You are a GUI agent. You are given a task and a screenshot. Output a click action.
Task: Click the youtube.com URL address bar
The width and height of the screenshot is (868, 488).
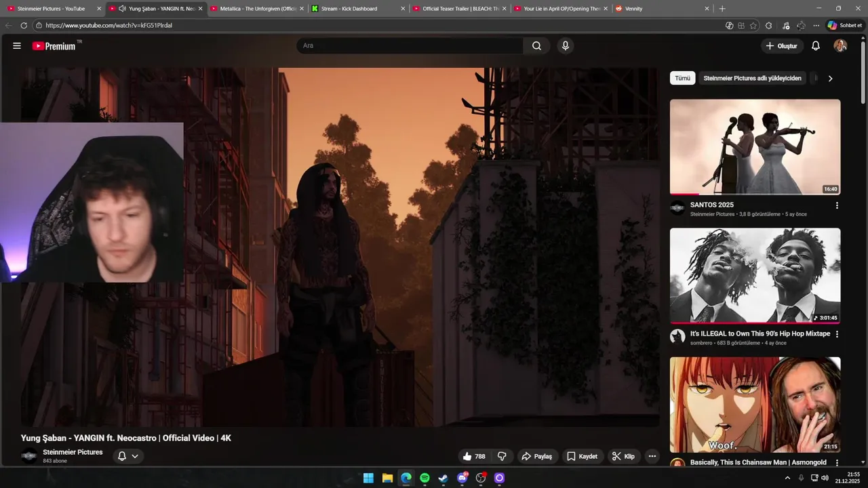[x=380, y=25]
